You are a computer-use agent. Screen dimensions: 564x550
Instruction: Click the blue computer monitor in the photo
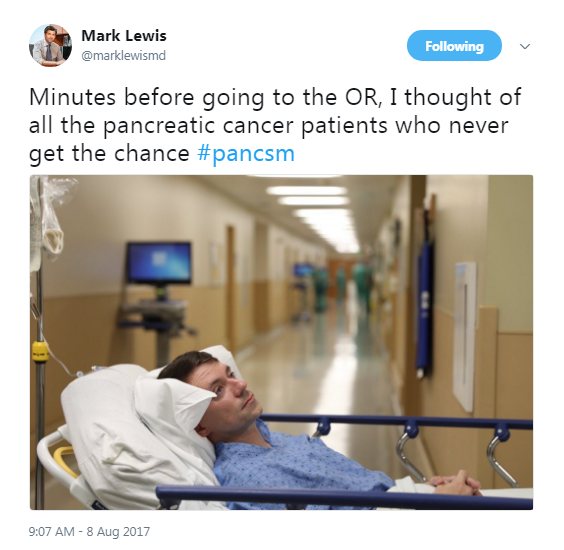(x=159, y=263)
